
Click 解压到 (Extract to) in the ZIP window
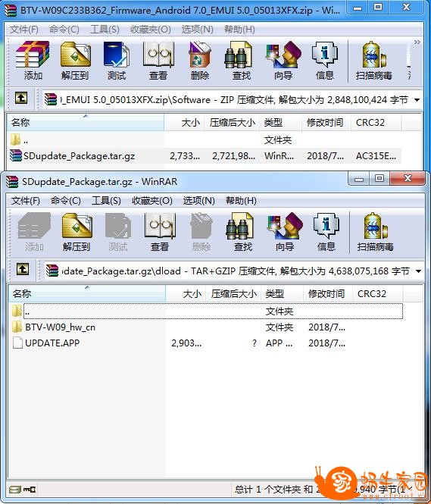click(75, 61)
